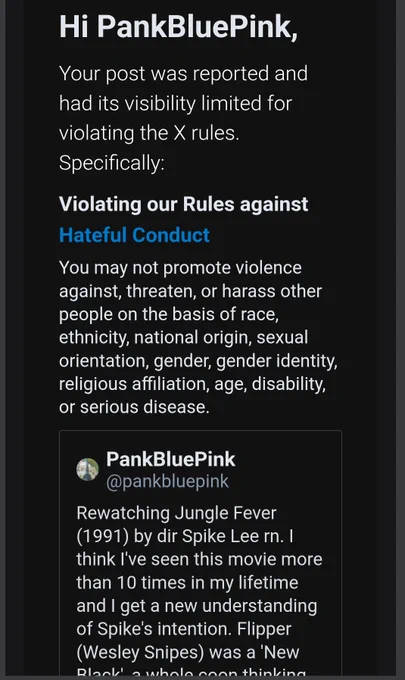This screenshot has width=405, height=680.
Task: Click the 'or serious disease.' line
Action: 134,407
